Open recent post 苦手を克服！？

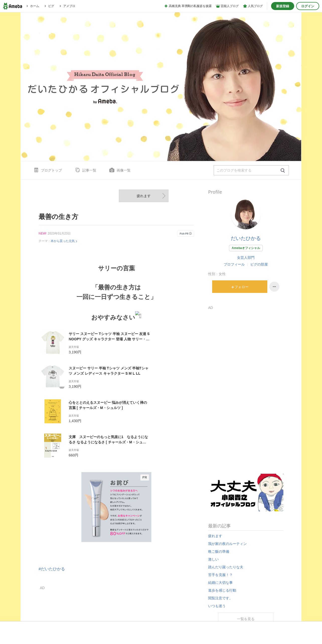pos(220,575)
